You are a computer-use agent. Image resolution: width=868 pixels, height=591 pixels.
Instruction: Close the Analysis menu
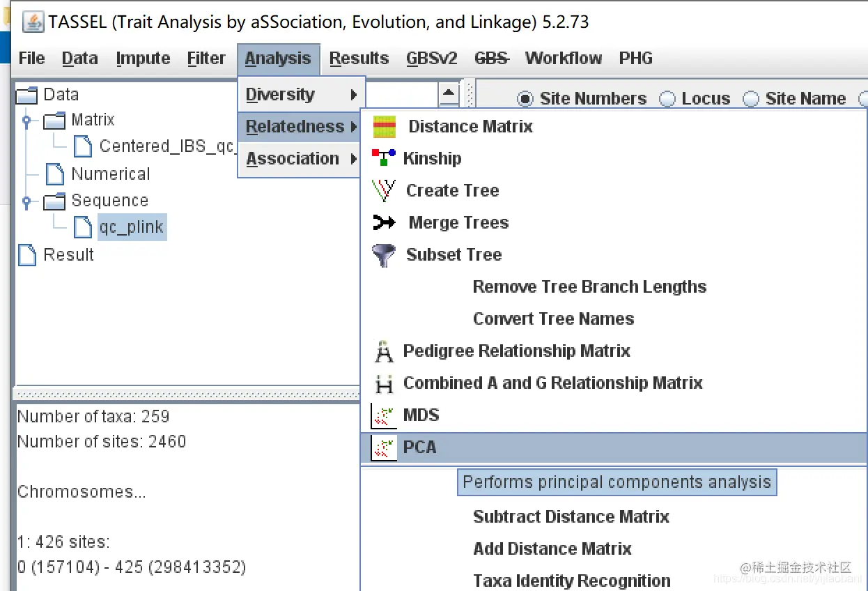(278, 59)
